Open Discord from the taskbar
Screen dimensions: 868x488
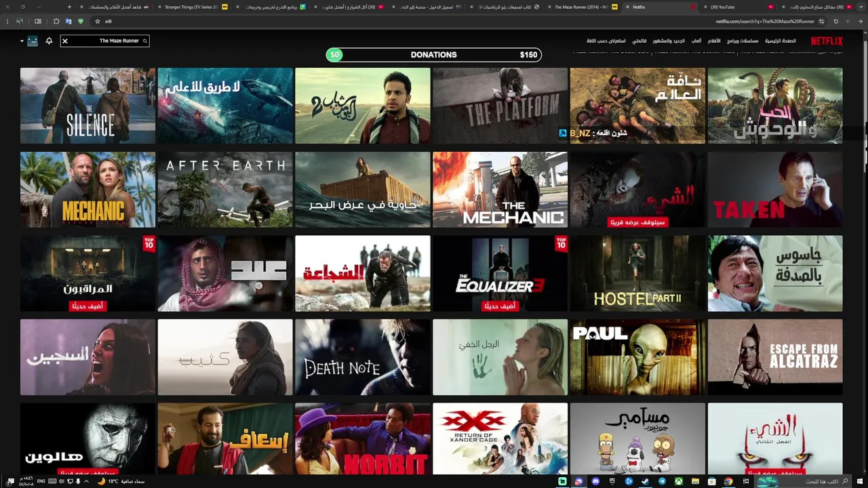(595, 481)
